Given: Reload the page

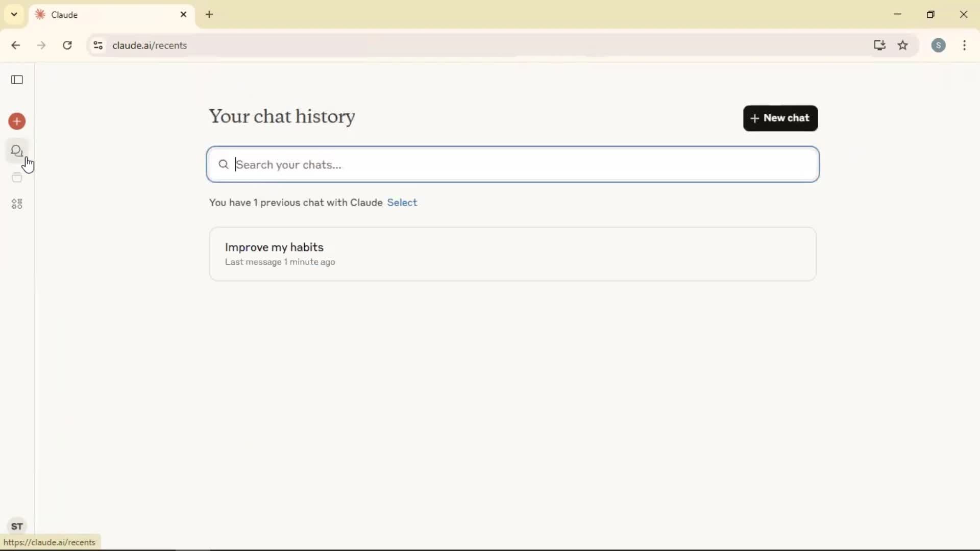Looking at the screenshot, I should pyautogui.click(x=67, y=45).
